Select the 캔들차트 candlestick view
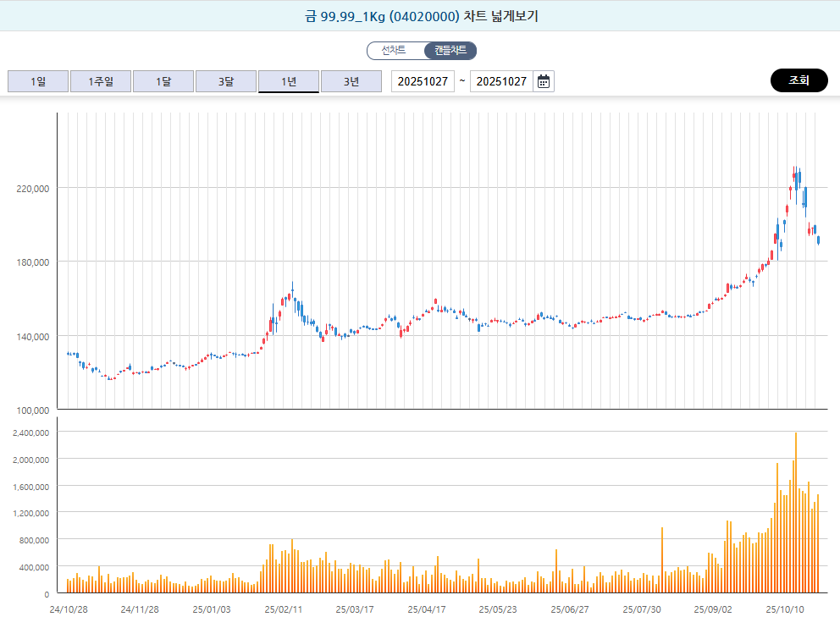The height and width of the screenshot is (628, 840). point(450,51)
